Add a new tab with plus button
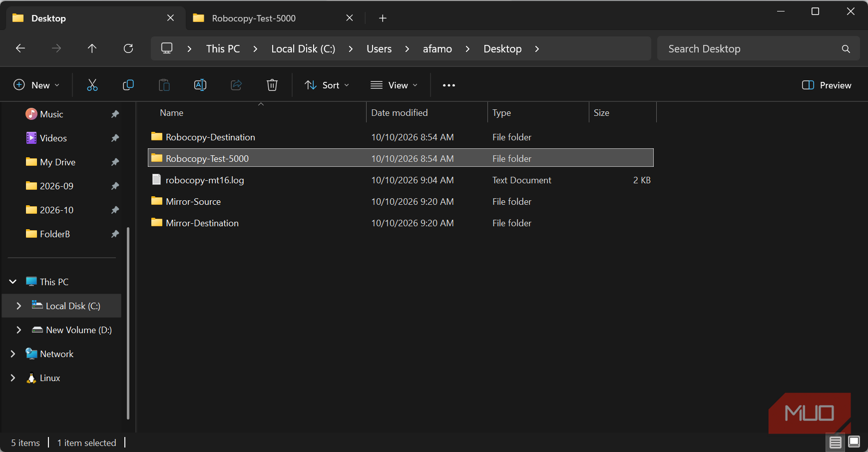This screenshot has height=452, width=868. coord(383,18)
